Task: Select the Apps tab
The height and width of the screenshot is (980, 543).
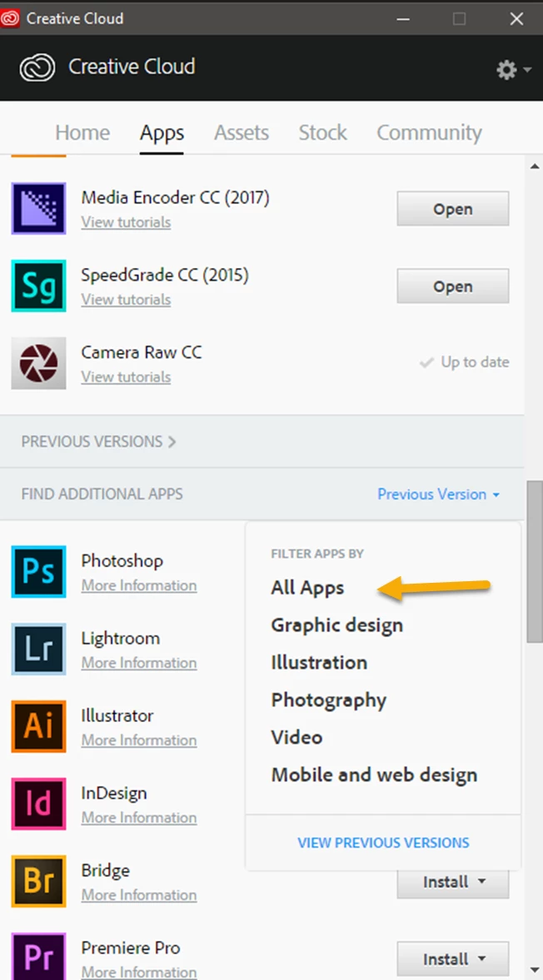Action: pos(162,132)
